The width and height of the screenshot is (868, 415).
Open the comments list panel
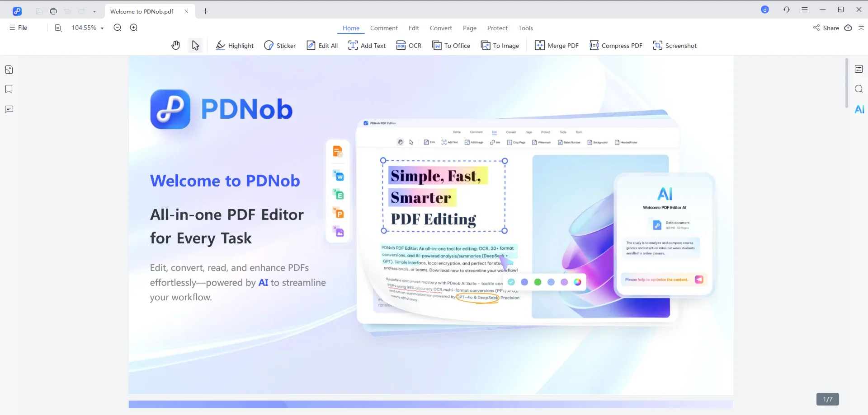[9, 109]
